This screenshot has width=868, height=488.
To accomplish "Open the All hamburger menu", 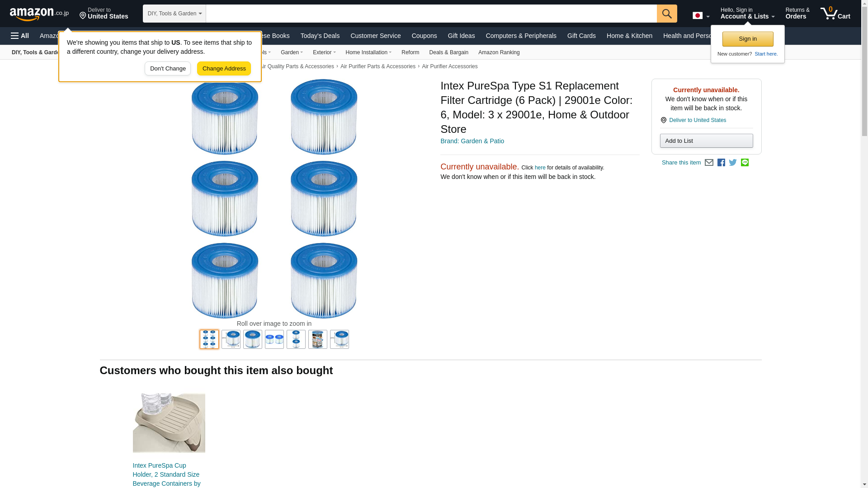I will 20,36.
